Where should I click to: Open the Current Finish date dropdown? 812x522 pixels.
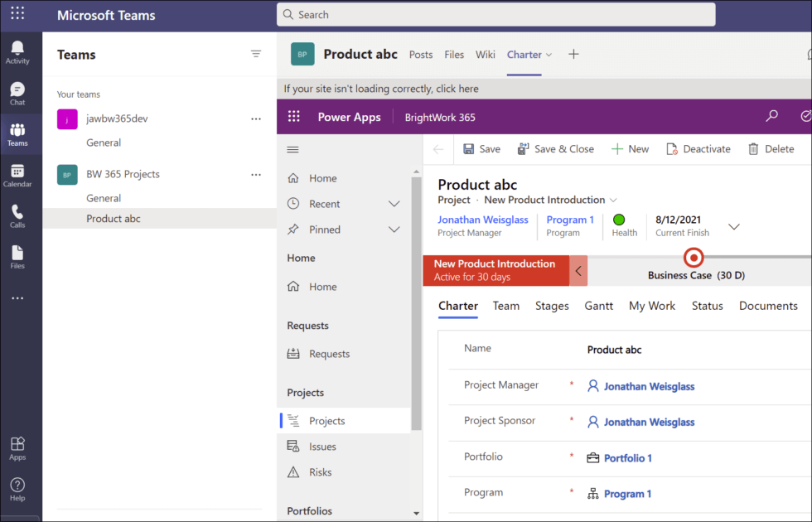click(x=733, y=226)
